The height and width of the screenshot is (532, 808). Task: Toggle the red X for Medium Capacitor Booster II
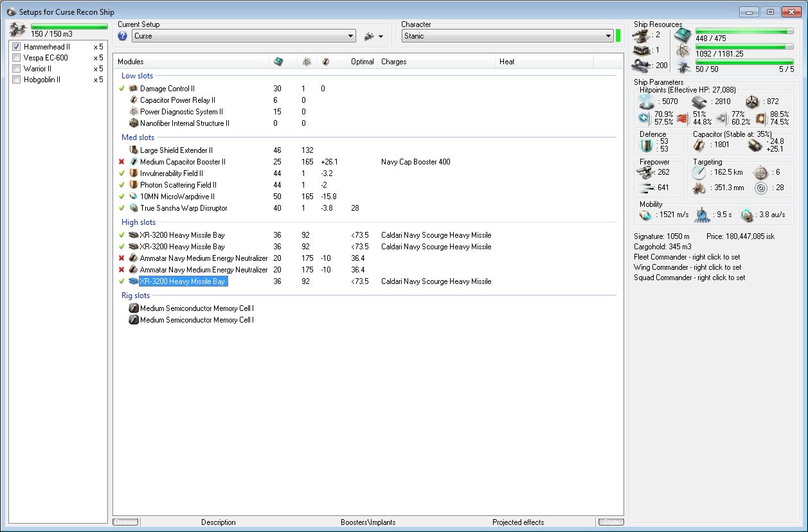coord(121,162)
